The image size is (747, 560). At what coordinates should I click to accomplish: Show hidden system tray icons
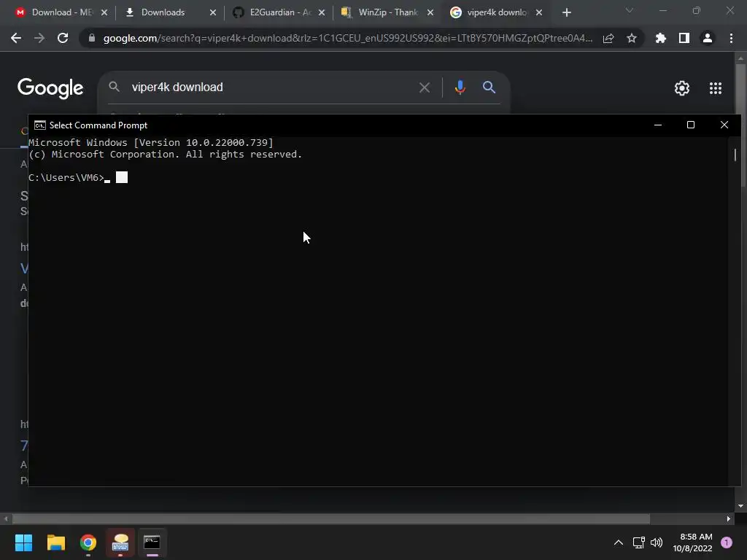point(619,542)
